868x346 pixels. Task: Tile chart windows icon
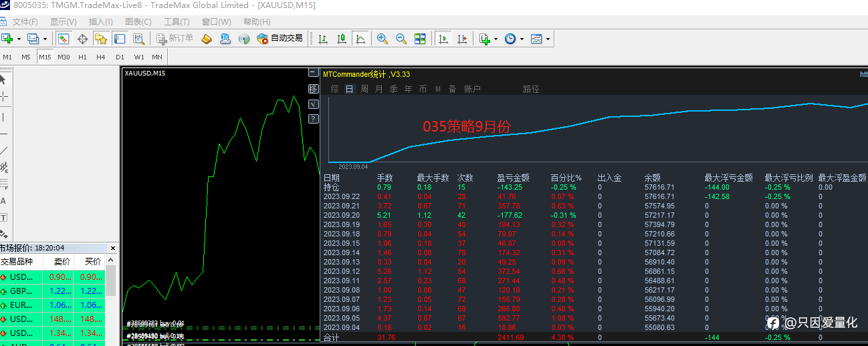pos(420,39)
